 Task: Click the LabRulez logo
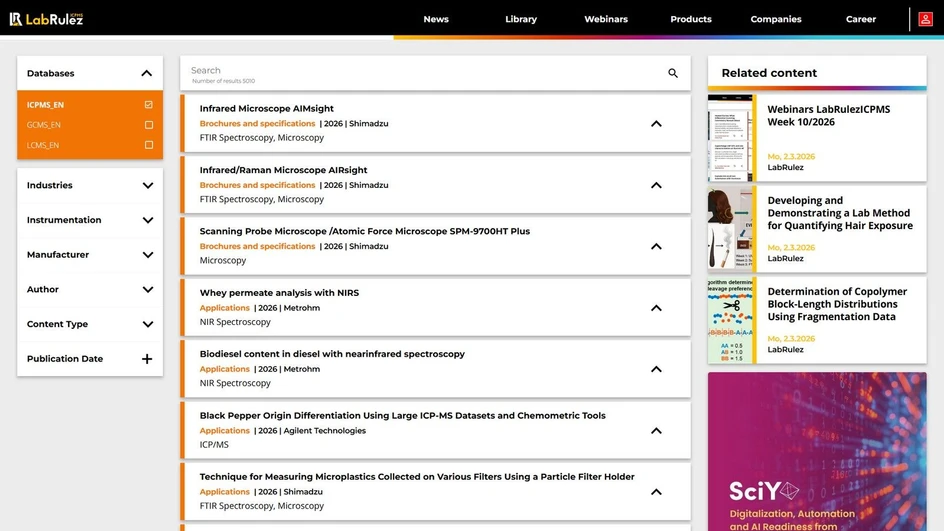click(x=46, y=19)
